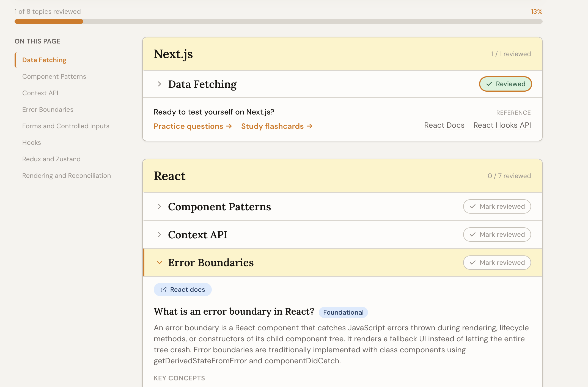The width and height of the screenshot is (588, 387).
Task: Click the arrow icon after Practice questions
Action: (x=229, y=126)
